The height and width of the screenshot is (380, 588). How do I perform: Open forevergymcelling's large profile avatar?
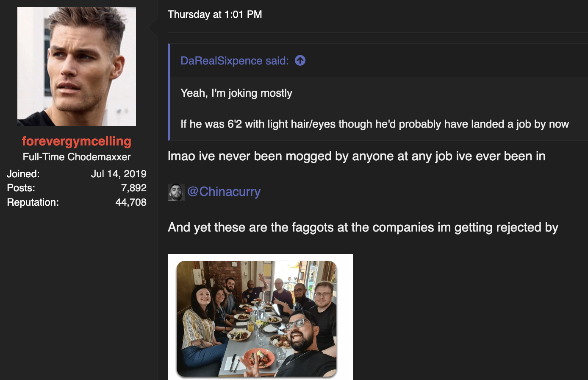(x=77, y=67)
